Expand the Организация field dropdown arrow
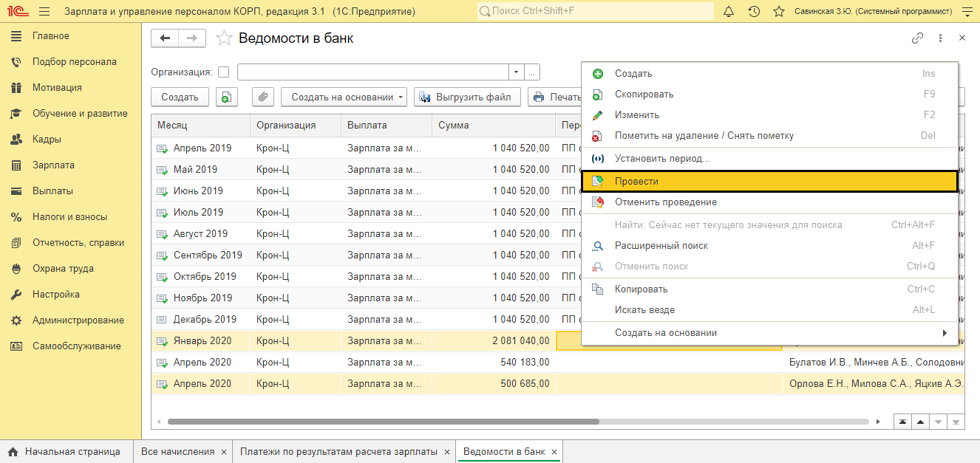Image resolution: width=980 pixels, height=463 pixels. tap(516, 72)
